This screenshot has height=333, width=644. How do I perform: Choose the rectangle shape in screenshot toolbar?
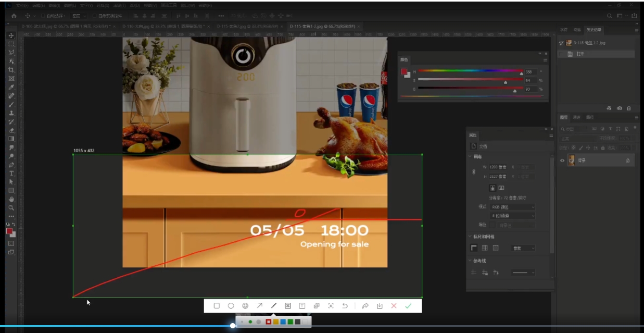(217, 306)
